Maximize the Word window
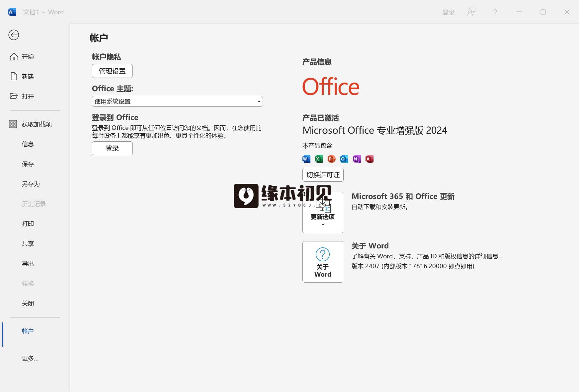The image size is (579, 392). [x=543, y=12]
